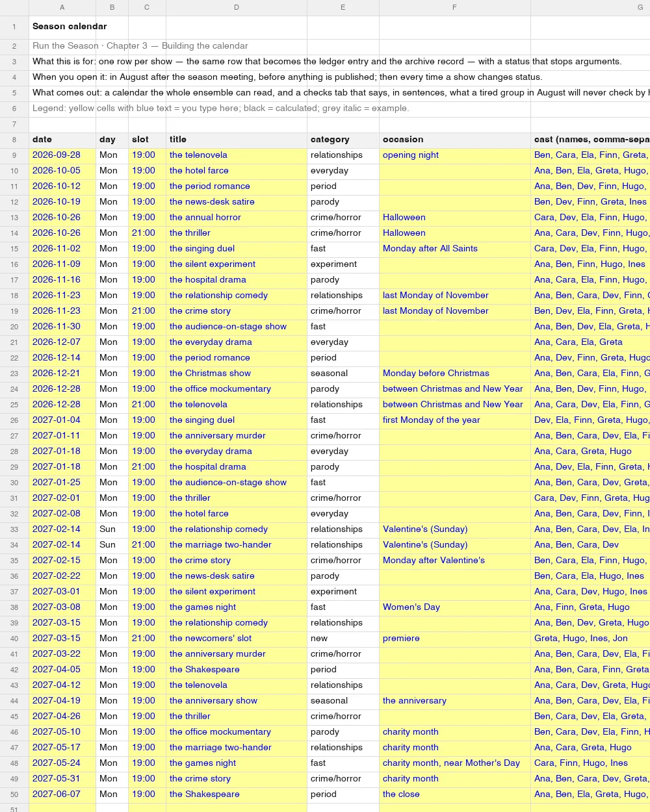
Task: Select 'Monday after Valentine's' occasion cell
Action: [x=454, y=561]
